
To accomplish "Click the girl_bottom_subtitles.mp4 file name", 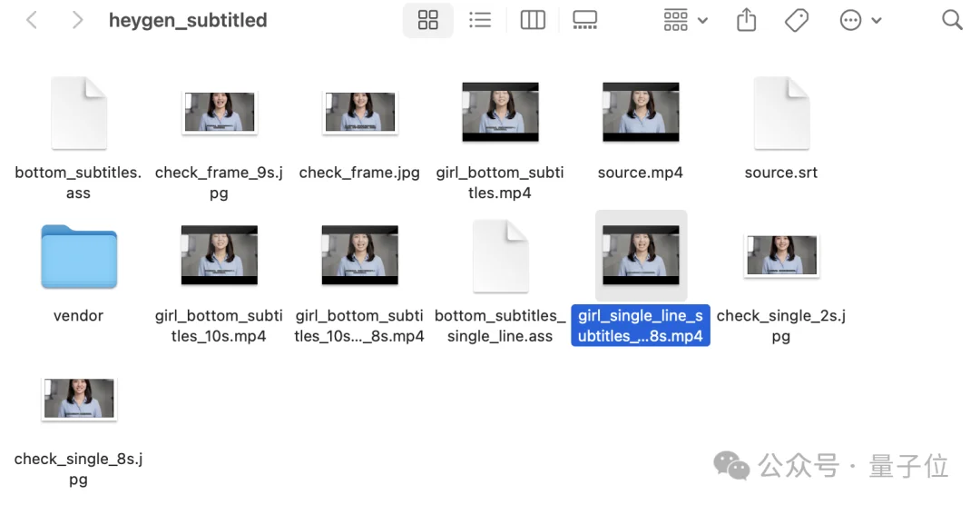I will [500, 183].
